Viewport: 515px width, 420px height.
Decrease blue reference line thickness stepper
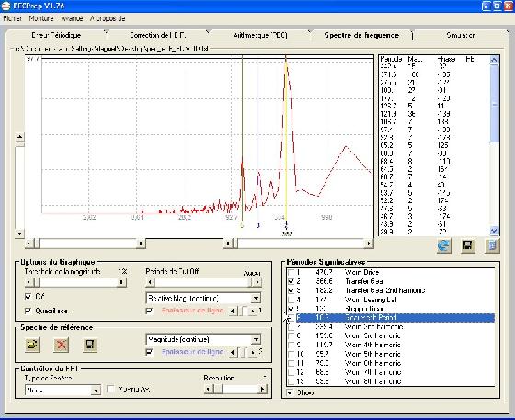coord(234,352)
